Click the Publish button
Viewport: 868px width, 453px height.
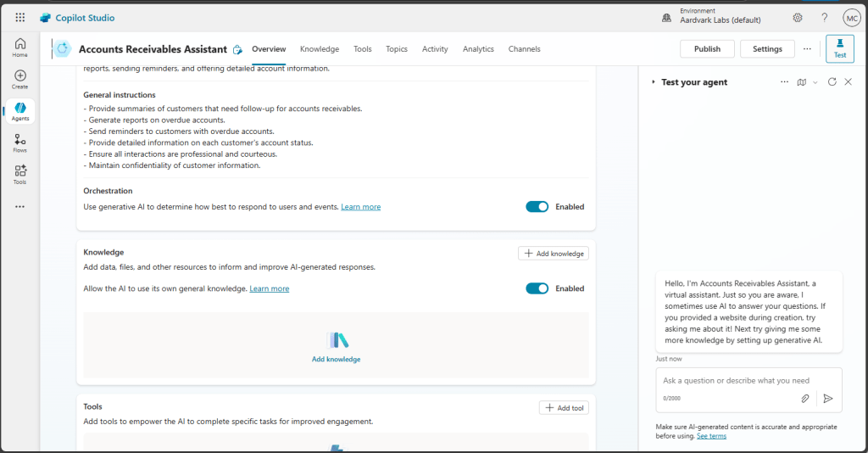pyautogui.click(x=707, y=49)
